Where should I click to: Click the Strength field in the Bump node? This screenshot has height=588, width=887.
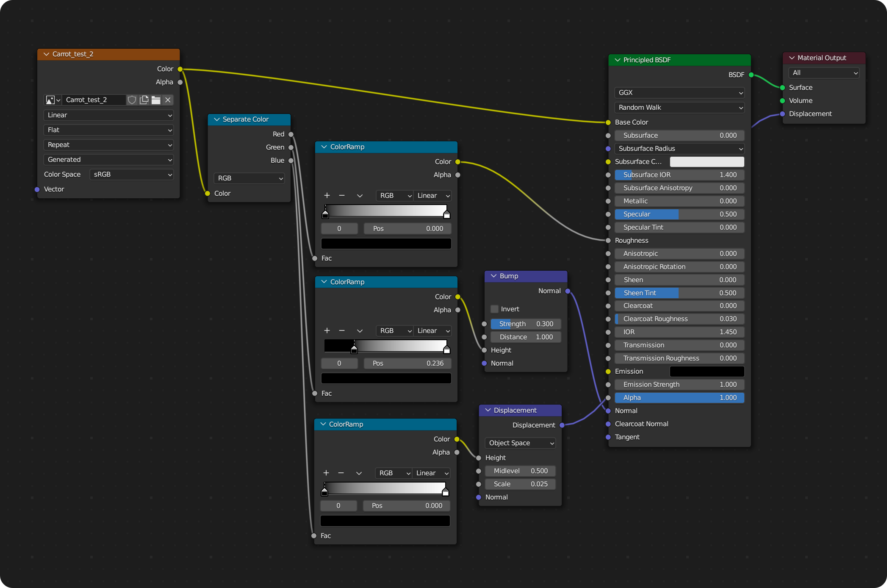click(525, 324)
